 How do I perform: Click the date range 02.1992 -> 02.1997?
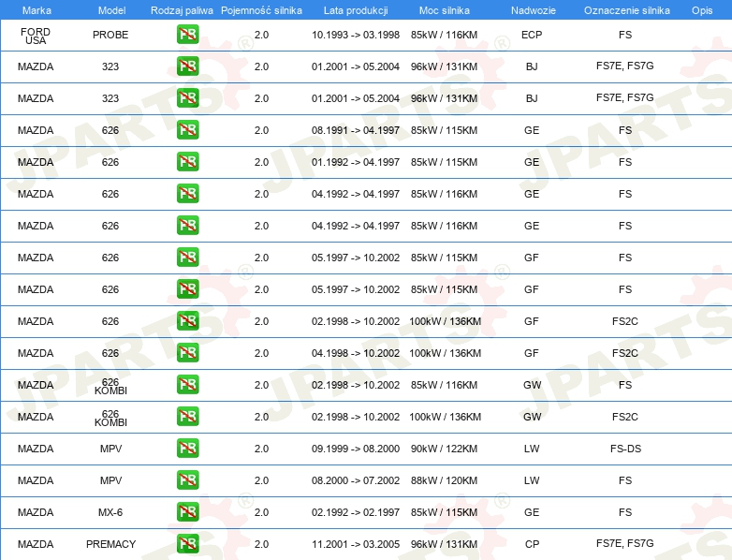(x=356, y=512)
